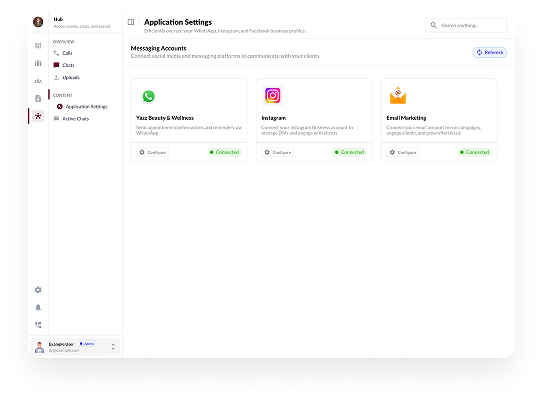543x402 pixels.
Task: Click the organization logo avatar at top left
Action: click(38, 22)
